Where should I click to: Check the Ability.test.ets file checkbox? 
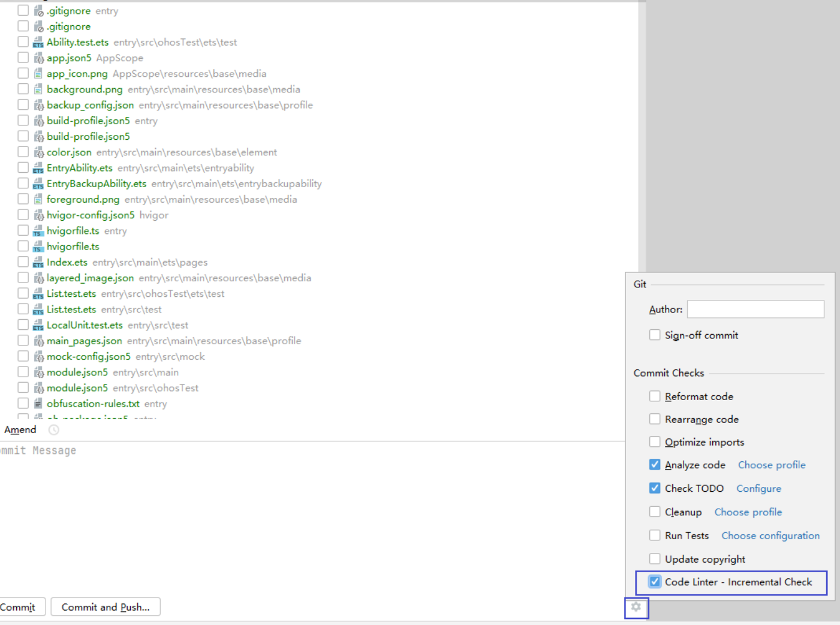23,41
